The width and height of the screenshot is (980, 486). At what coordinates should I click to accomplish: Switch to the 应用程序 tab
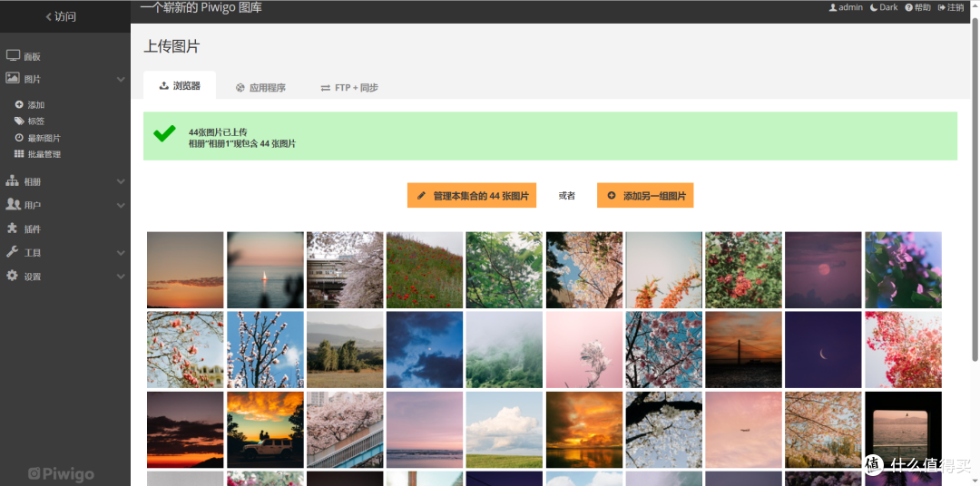[260, 88]
